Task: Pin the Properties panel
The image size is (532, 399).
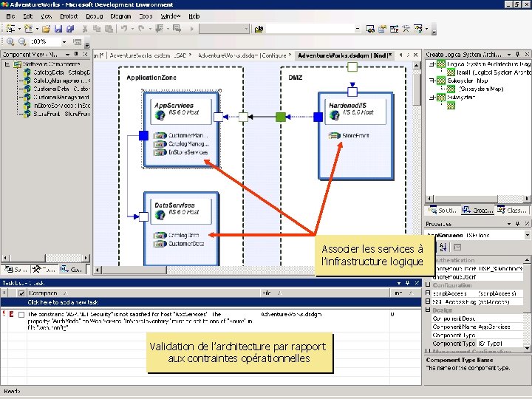Action: [x=518, y=224]
